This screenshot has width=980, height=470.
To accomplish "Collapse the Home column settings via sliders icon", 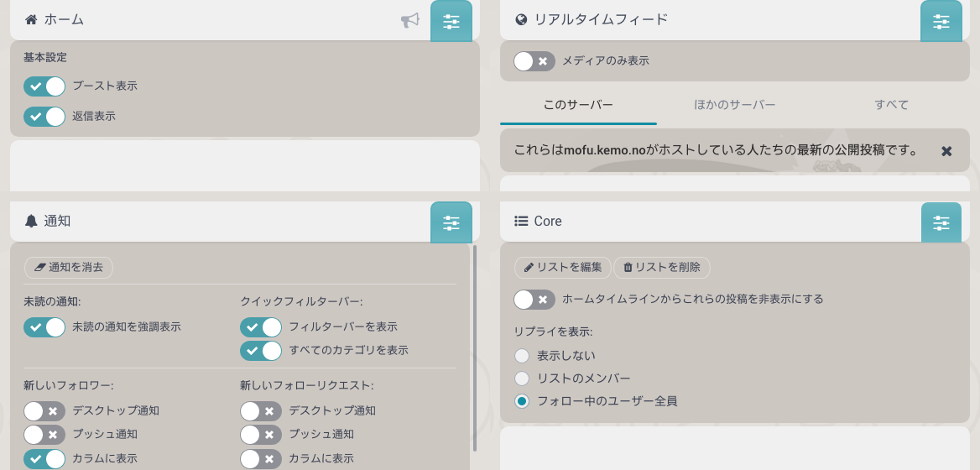I will [x=451, y=21].
